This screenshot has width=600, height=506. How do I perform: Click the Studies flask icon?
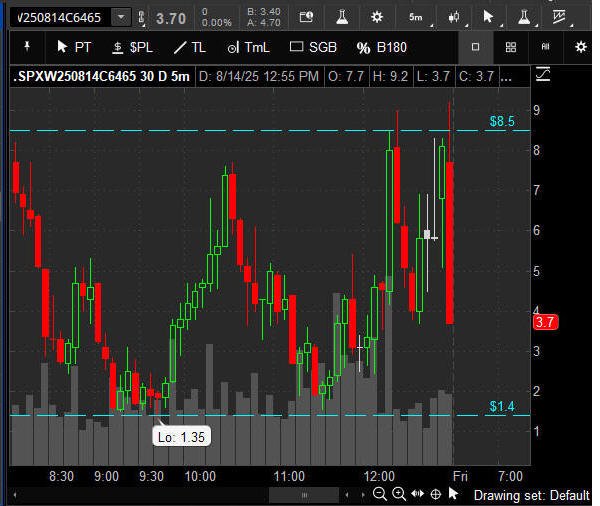[343, 17]
